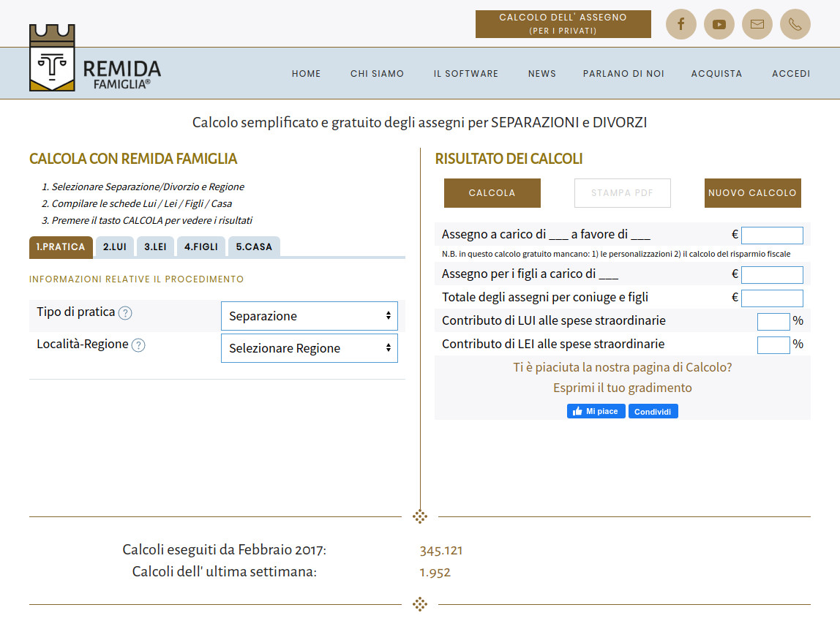Switch to the 4.FIGLI tab
Viewport: 840px width, 621px height.
click(x=201, y=246)
